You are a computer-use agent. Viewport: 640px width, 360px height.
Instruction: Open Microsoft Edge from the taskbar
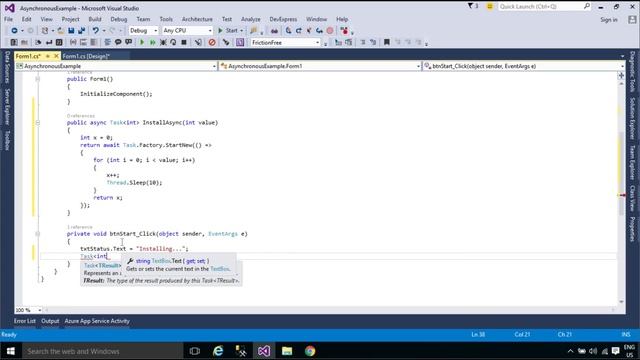[x=218, y=351]
